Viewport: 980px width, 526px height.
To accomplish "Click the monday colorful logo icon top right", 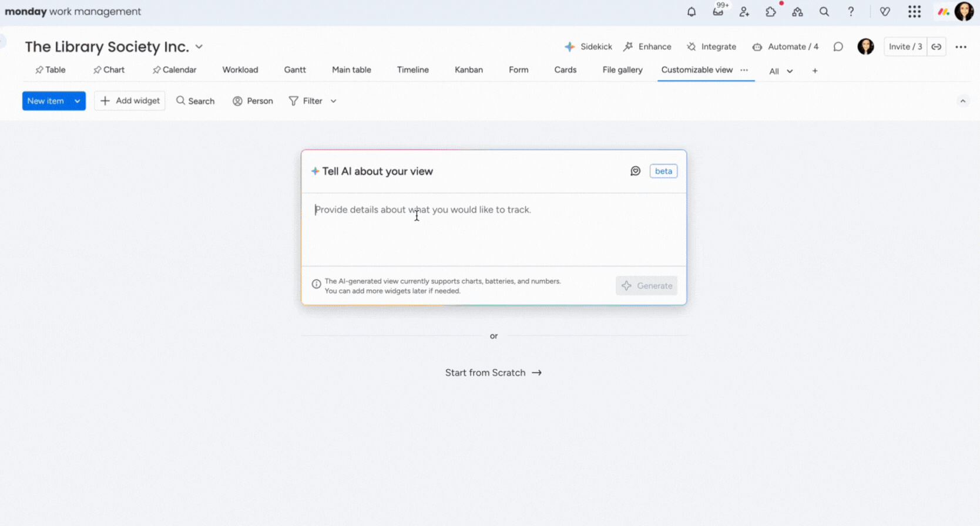I will tap(943, 12).
